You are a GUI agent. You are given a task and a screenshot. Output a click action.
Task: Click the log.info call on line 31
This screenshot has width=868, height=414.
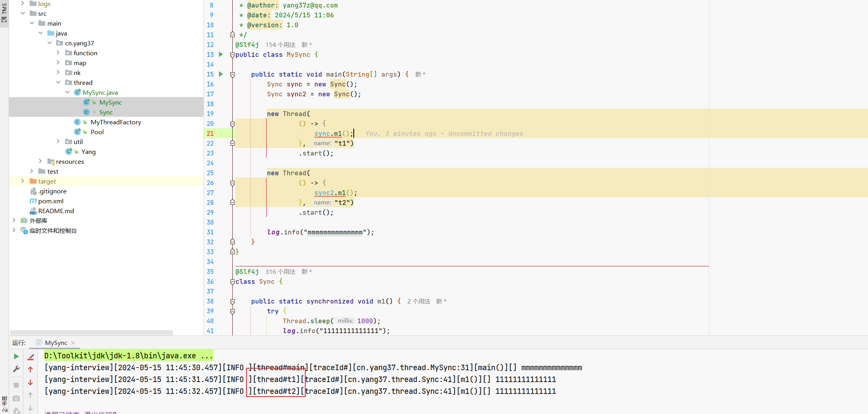point(321,232)
